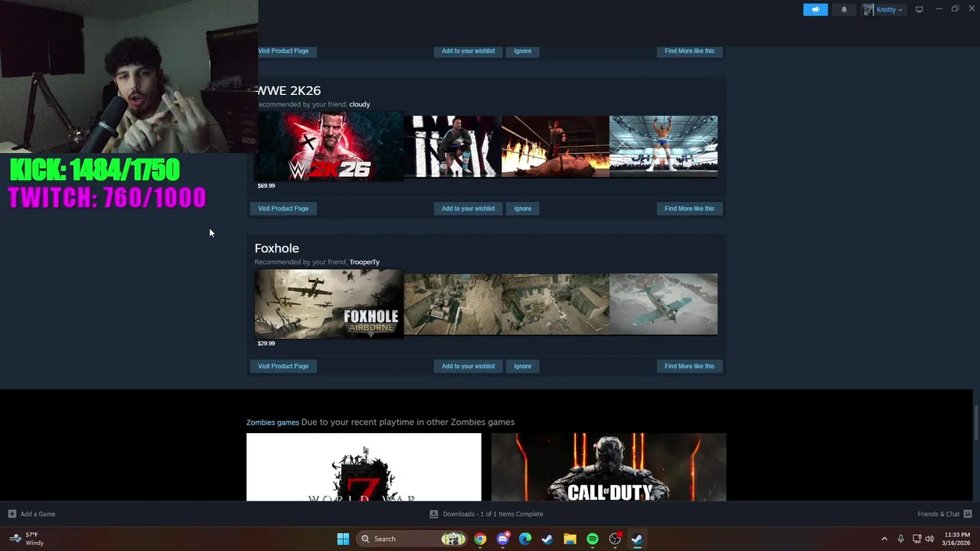Open the World War Z game capsule
980x551 pixels.
(x=364, y=467)
